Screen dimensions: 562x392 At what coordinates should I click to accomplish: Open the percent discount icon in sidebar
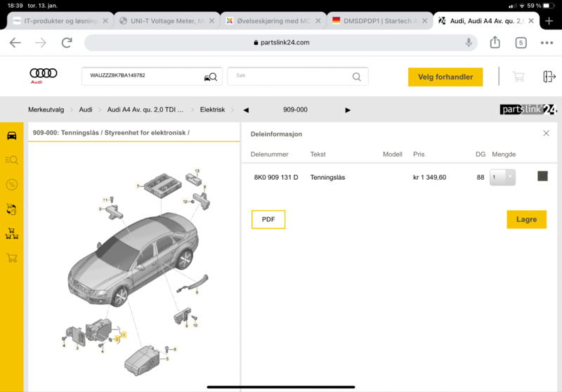11,184
